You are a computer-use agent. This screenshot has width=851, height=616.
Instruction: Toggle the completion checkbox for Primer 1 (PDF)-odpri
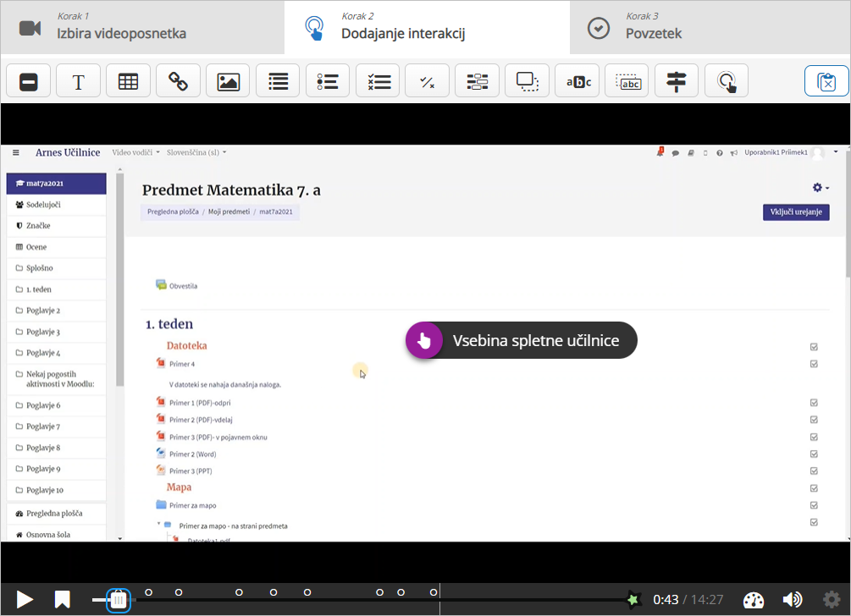coord(814,403)
